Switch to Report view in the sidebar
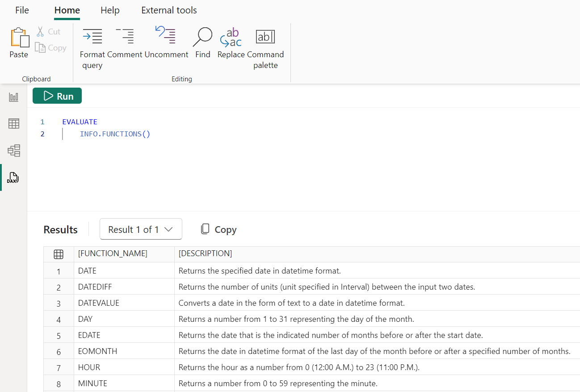Viewport: 580px width, 392px height. (13, 97)
